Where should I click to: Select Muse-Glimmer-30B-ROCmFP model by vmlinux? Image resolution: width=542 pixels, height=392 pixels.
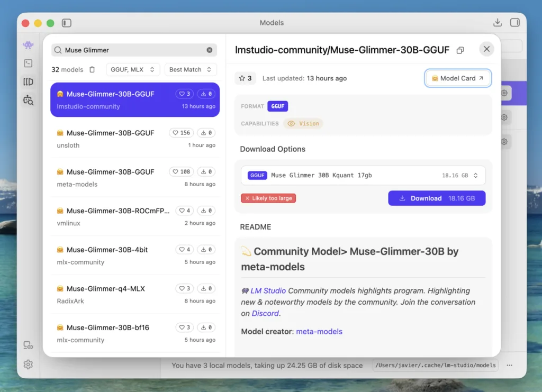point(135,217)
